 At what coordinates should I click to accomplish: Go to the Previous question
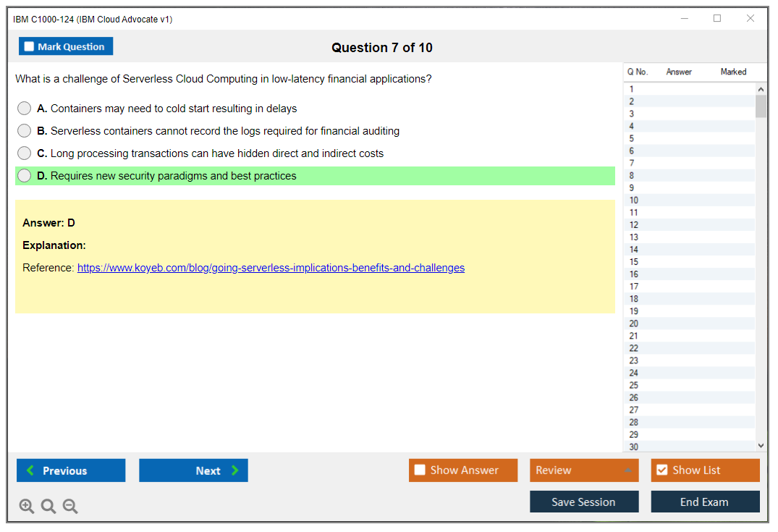(x=71, y=470)
